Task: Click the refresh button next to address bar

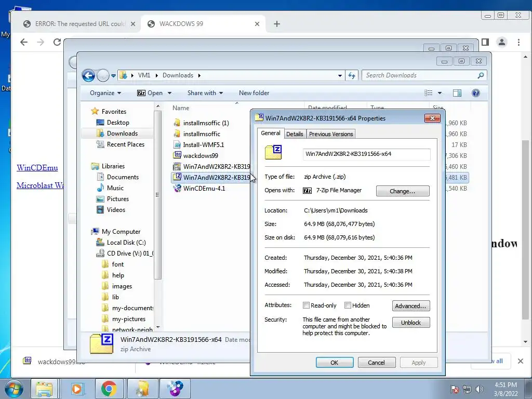Action: click(352, 75)
